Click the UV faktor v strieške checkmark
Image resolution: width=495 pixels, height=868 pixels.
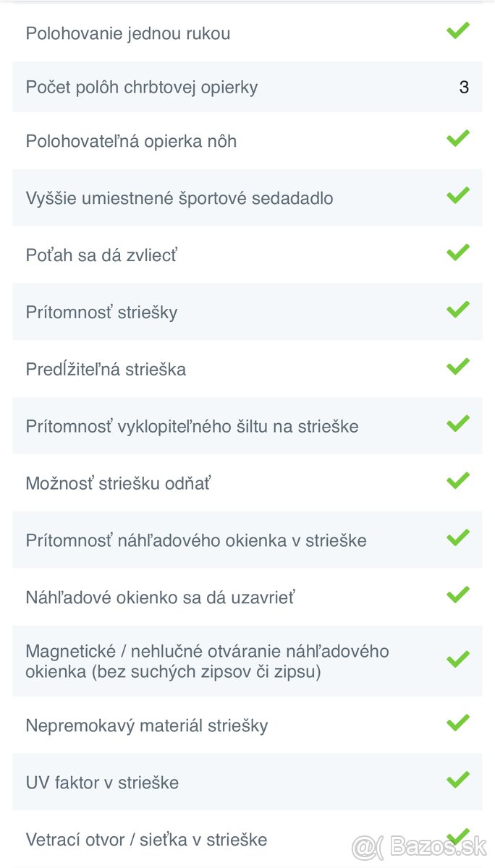coord(458,780)
